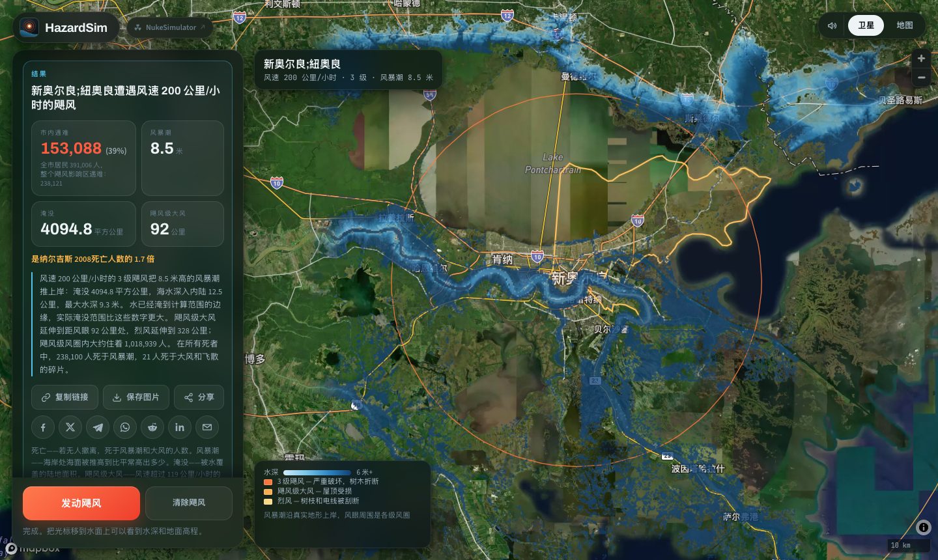Image resolution: width=938 pixels, height=560 pixels.
Task: Clear the hurricane with 清除飓风
Action: coord(189,503)
